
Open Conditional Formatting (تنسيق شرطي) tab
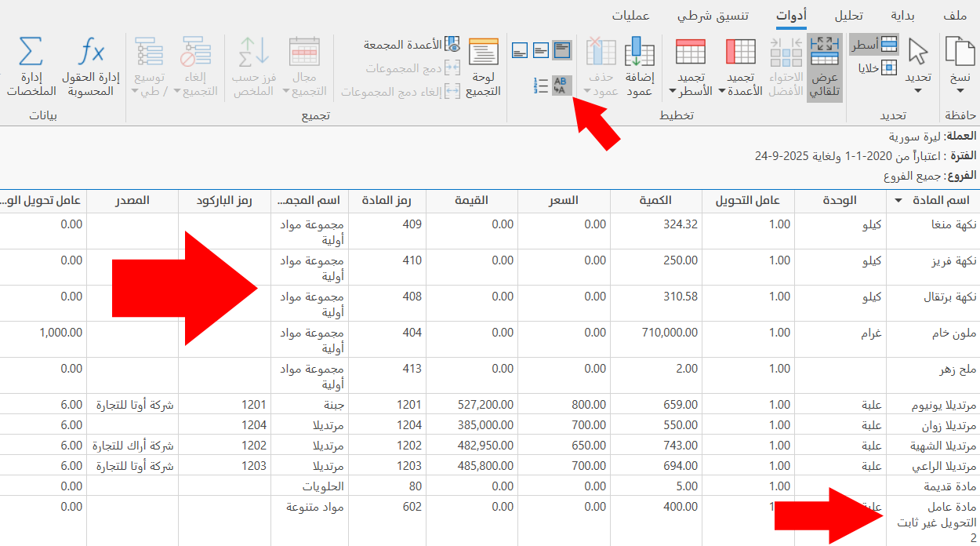(x=713, y=16)
